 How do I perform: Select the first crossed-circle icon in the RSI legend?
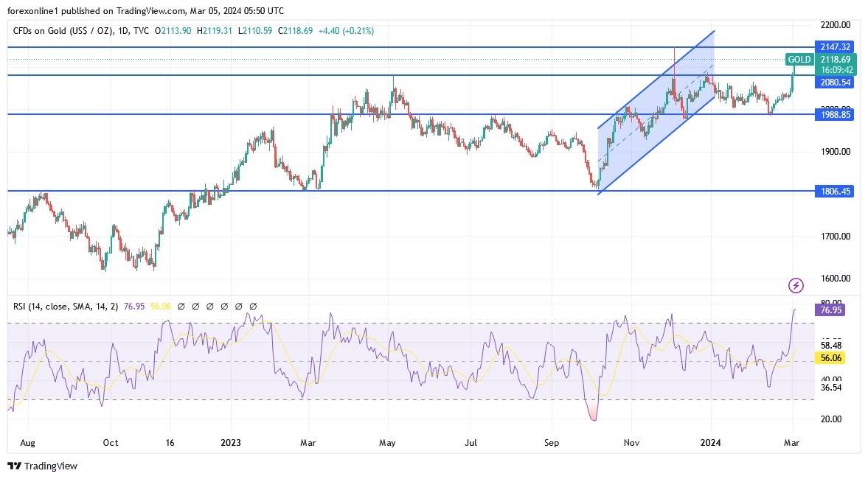pyautogui.click(x=181, y=306)
